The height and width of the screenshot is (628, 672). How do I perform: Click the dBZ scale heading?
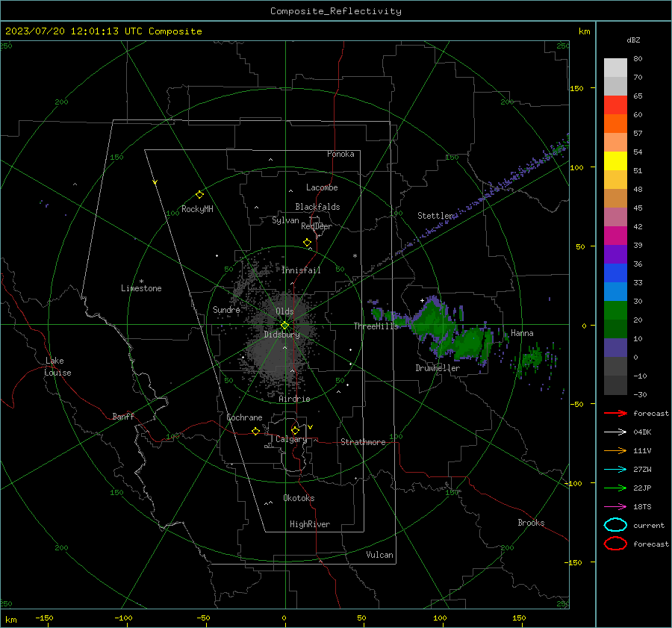coord(633,40)
